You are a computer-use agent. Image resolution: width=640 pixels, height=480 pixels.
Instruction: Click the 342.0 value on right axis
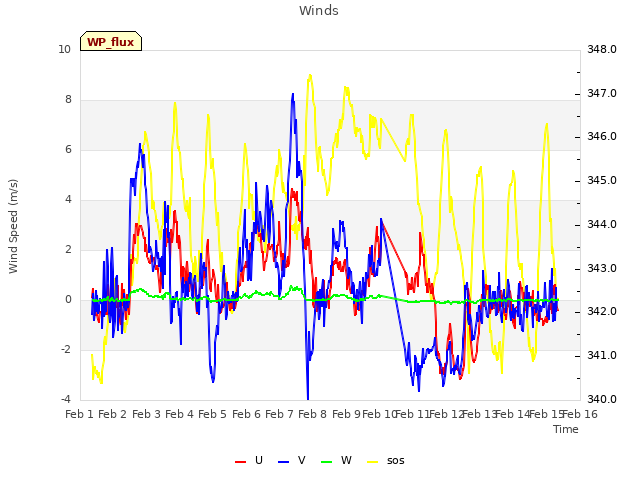tap(602, 311)
